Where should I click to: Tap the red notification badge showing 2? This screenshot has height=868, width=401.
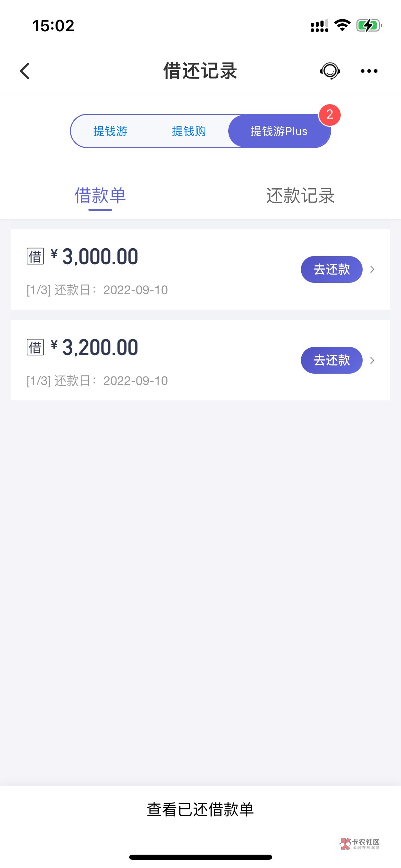point(330,115)
